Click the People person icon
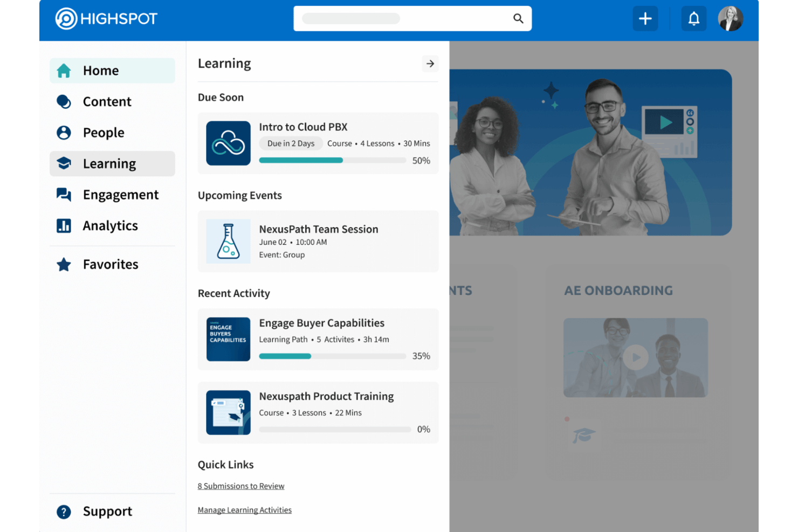 click(64, 133)
